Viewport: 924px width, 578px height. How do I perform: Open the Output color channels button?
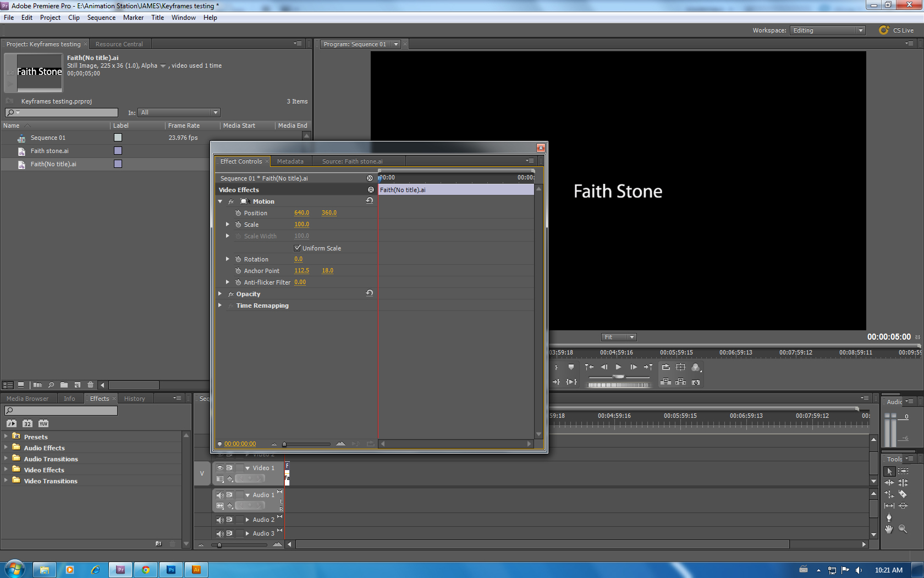click(696, 367)
